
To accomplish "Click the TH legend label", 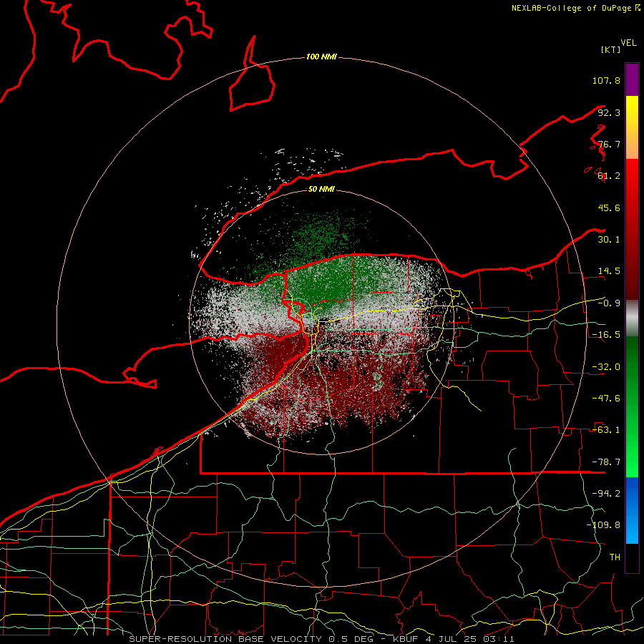I will pos(615,557).
